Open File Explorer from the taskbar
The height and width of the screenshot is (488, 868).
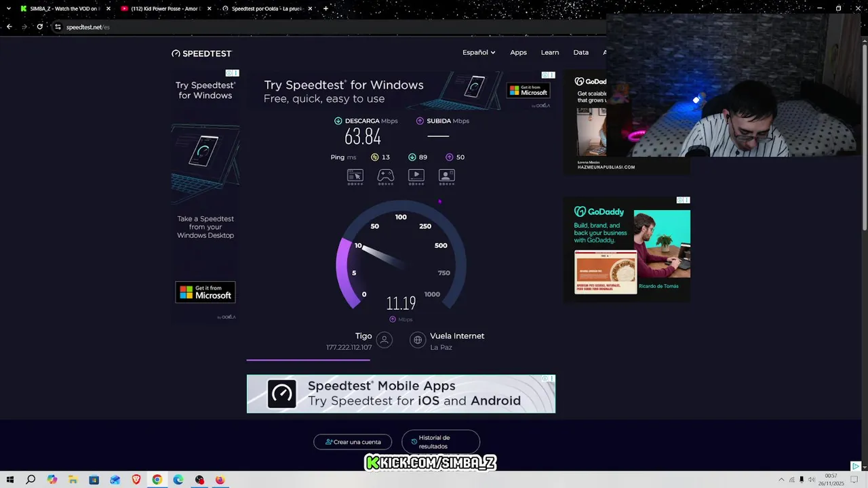click(x=73, y=480)
